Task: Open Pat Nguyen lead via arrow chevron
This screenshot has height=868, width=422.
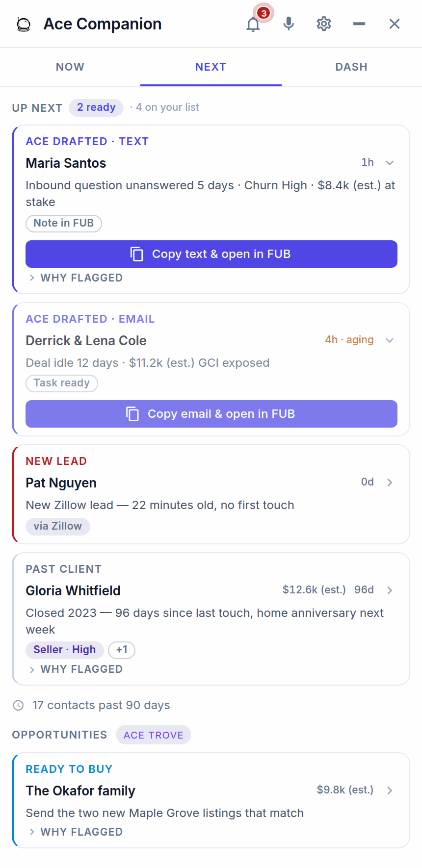Action: (x=390, y=483)
